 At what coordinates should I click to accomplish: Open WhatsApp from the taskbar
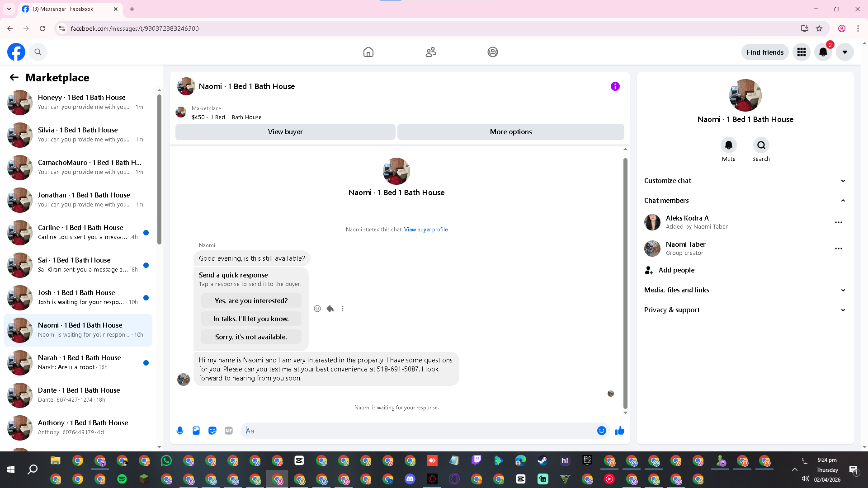point(166,460)
